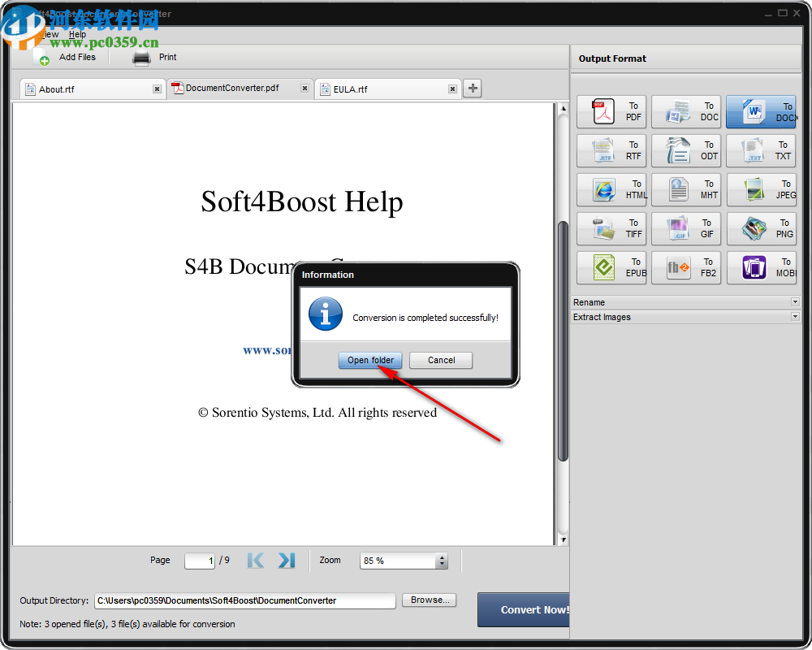The image size is (812, 650).
Task: Choose the To MOBI output format
Action: pos(760,267)
